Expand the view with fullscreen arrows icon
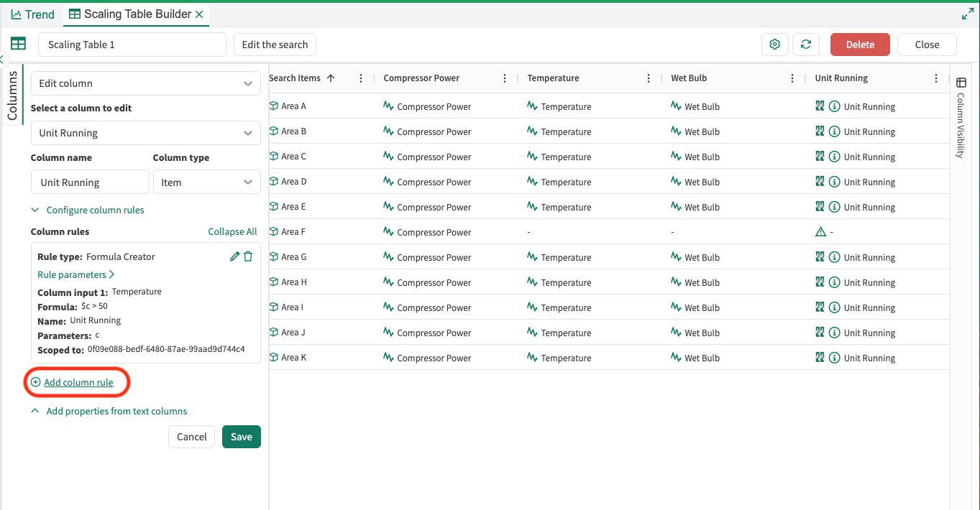The height and width of the screenshot is (510, 980). [967, 14]
